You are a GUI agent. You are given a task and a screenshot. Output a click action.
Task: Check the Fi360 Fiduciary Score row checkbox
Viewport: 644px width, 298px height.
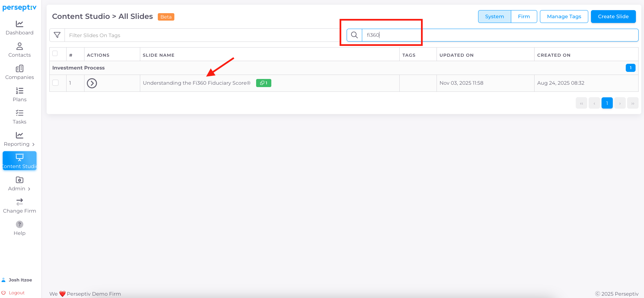(56, 83)
